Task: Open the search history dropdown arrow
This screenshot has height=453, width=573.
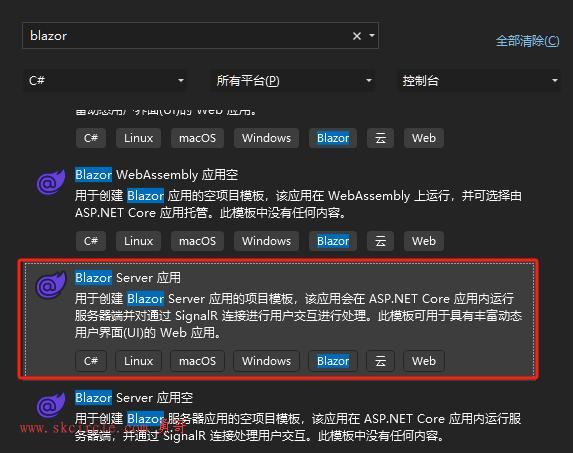Action: tap(372, 35)
